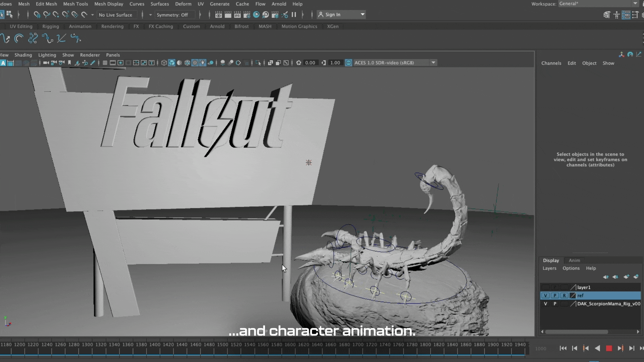The height and width of the screenshot is (362, 644).
Task: Toggle the color management ON button
Action: pos(348,63)
